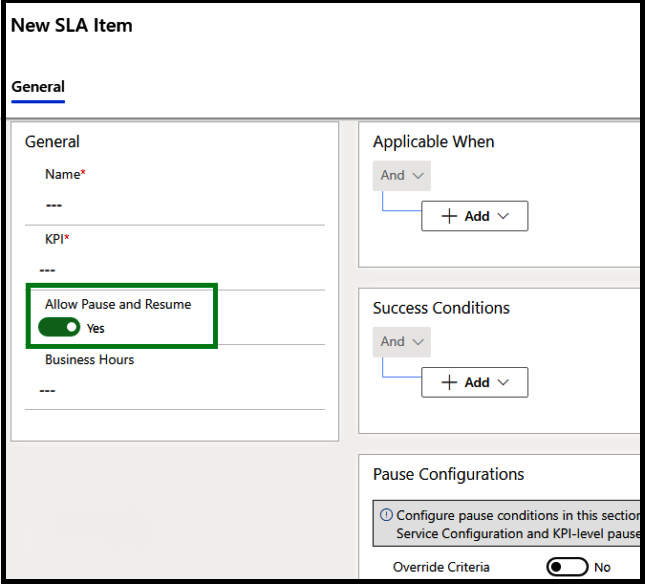This screenshot has height=584, width=645.
Task: Click Add button under Success Conditions
Action: [x=475, y=382]
